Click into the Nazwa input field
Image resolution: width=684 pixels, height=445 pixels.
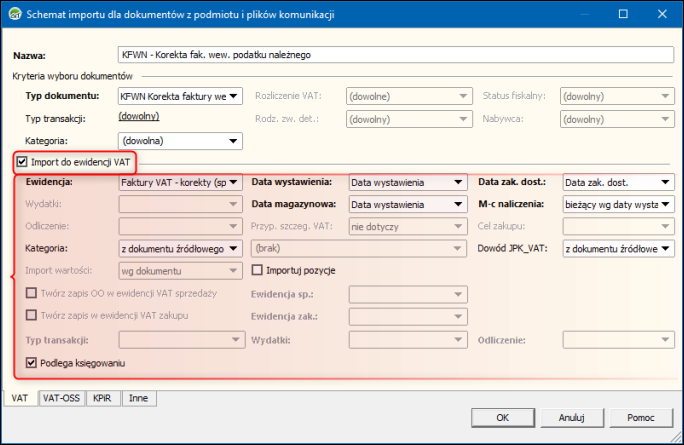click(396, 55)
